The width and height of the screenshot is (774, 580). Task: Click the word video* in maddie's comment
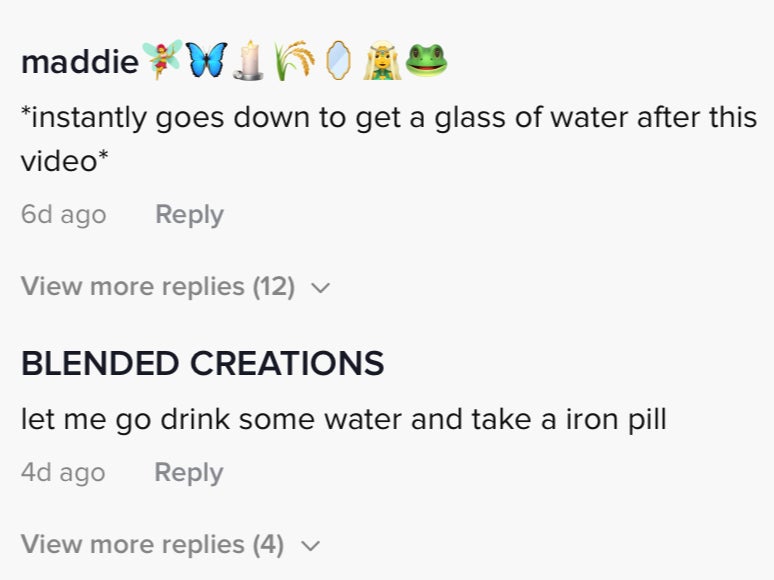coord(64,161)
